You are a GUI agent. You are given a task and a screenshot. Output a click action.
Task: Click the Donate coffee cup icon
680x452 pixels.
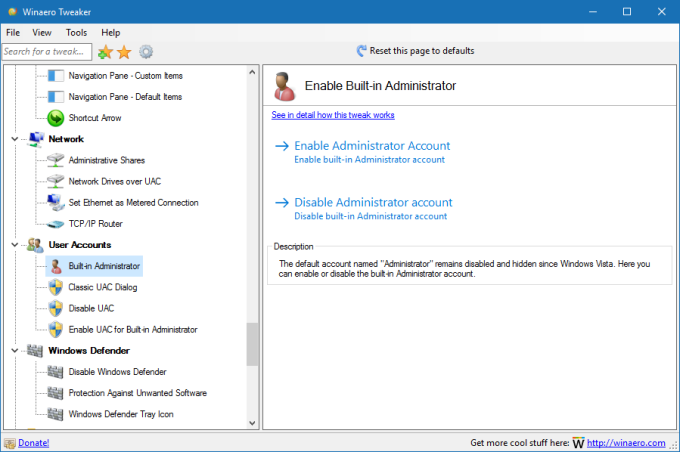coord(10,444)
